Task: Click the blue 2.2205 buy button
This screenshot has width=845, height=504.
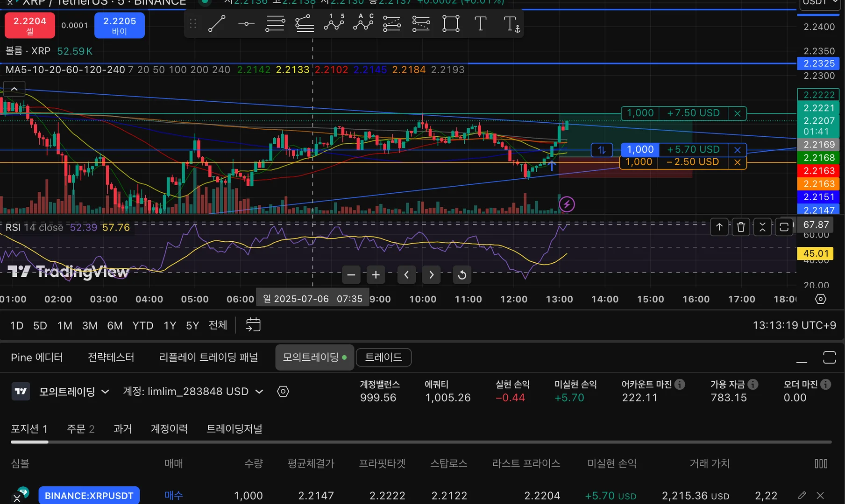Action: [120, 25]
